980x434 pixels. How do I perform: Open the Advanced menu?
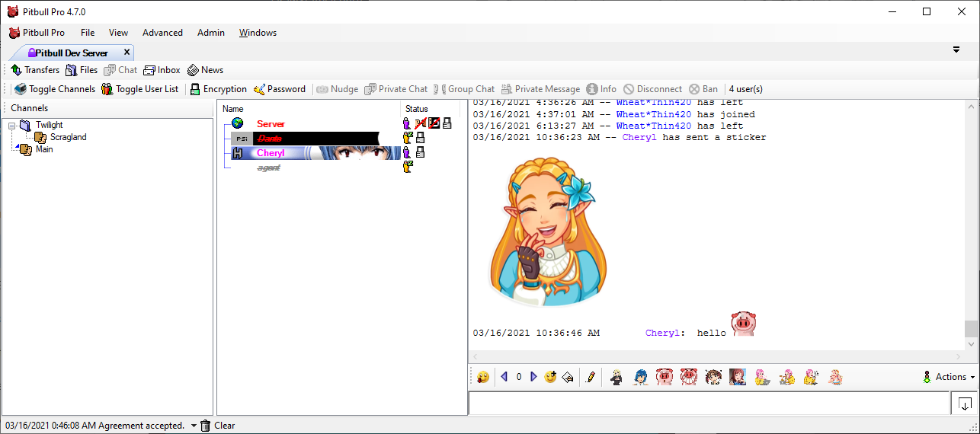pos(162,33)
